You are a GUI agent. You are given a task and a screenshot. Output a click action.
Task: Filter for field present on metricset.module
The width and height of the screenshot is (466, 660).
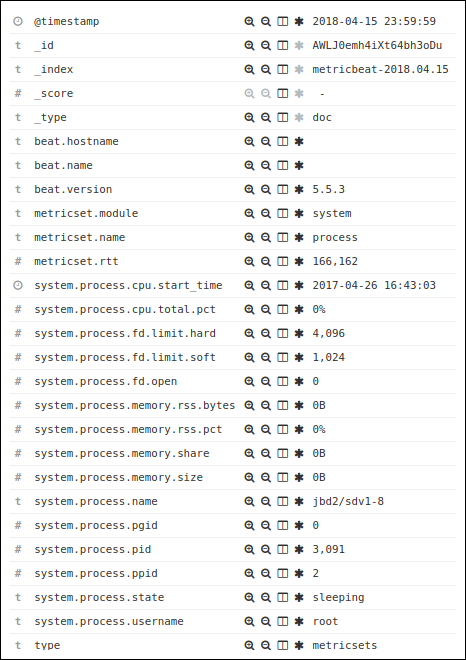click(299, 213)
